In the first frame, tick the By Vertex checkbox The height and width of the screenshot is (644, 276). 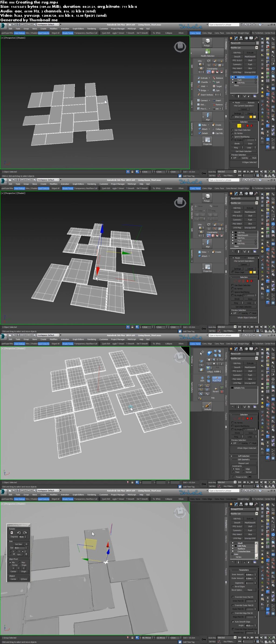click(x=237, y=133)
